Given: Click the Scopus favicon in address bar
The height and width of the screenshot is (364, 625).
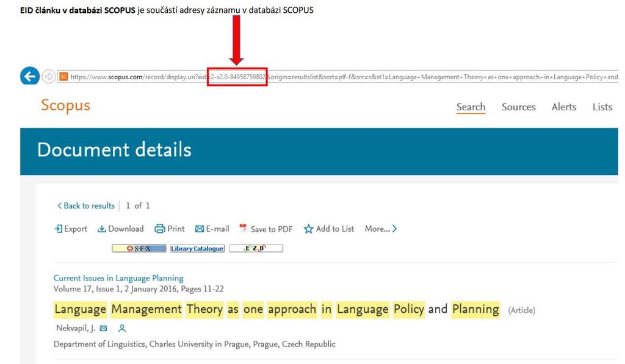Looking at the screenshot, I should (x=63, y=76).
